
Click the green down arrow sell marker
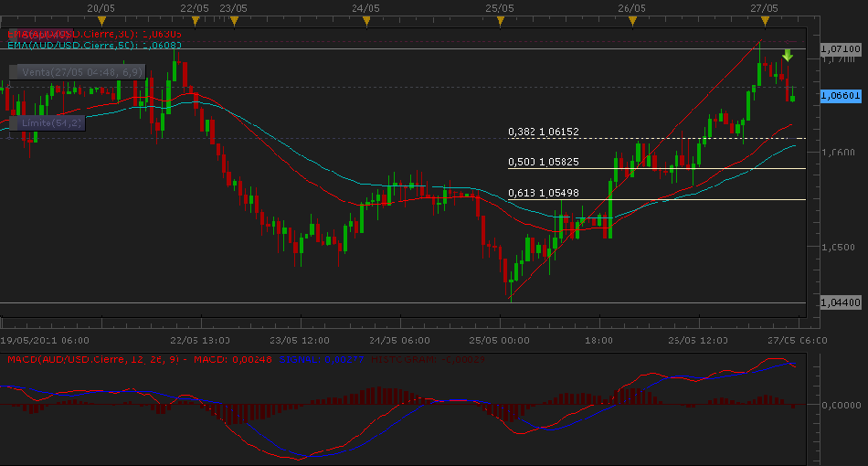click(787, 55)
